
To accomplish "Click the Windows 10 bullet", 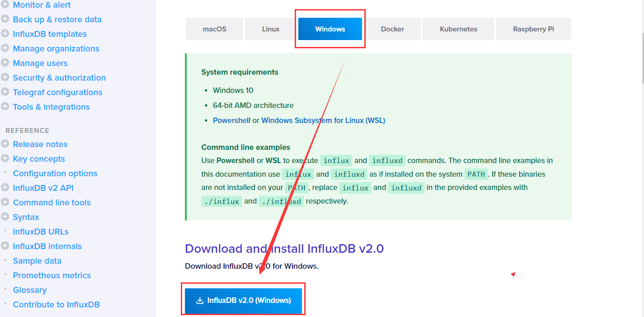I will coord(233,91).
